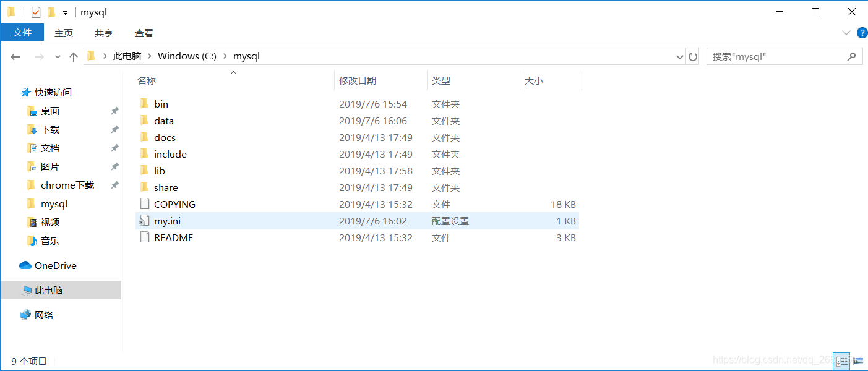868x371 pixels.
Task: Click the pin icon next to 下载
Action: click(x=114, y=130)
